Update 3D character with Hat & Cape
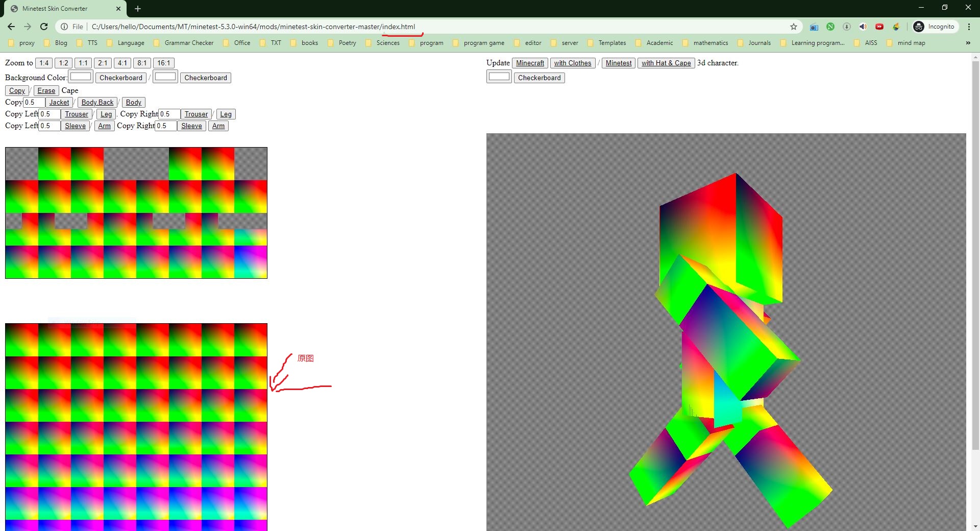Image resolution: width=980 pixels, height=531 pixels. point(666,63)
